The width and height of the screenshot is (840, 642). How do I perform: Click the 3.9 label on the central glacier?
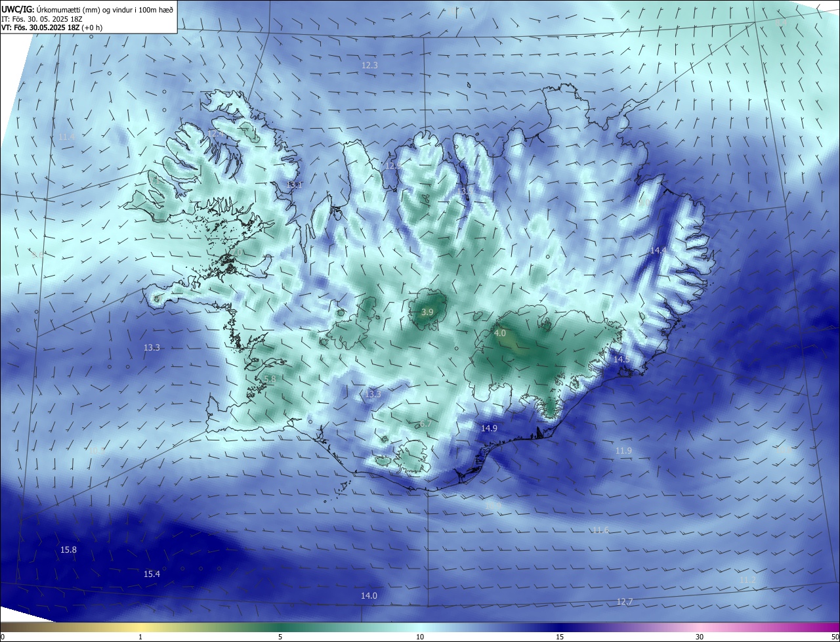[x=427, y=312]
